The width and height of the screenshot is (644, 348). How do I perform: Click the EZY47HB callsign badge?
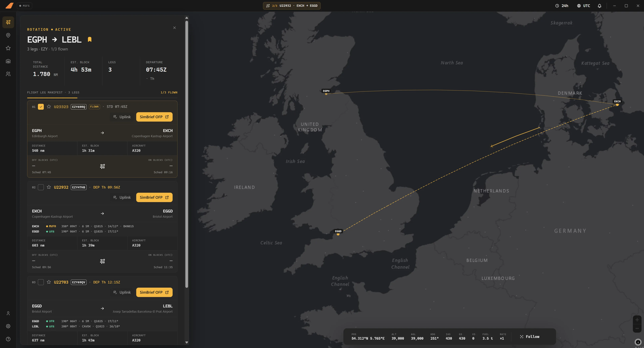(79, 187)
